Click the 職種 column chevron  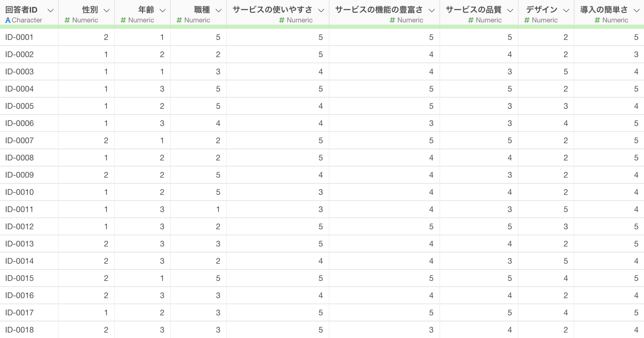click(219, 11)
